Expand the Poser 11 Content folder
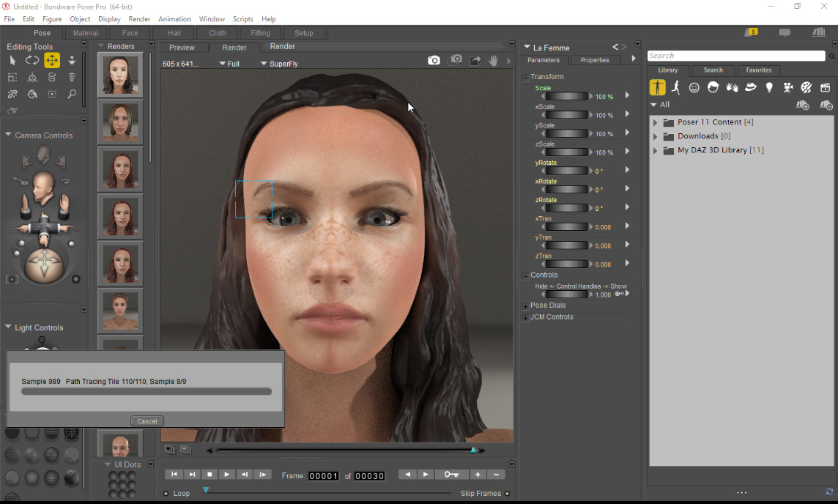The image size is (838, 504). [x=655, y=122]
